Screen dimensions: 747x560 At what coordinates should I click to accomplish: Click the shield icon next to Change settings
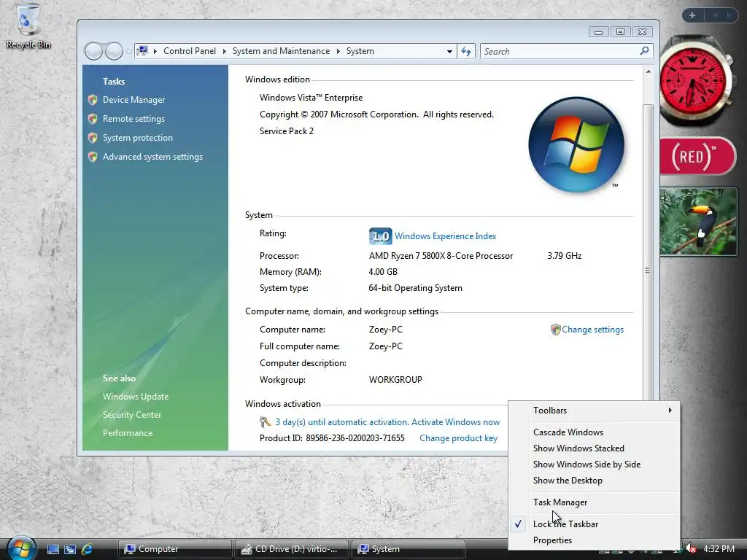(x=555, y=330)
